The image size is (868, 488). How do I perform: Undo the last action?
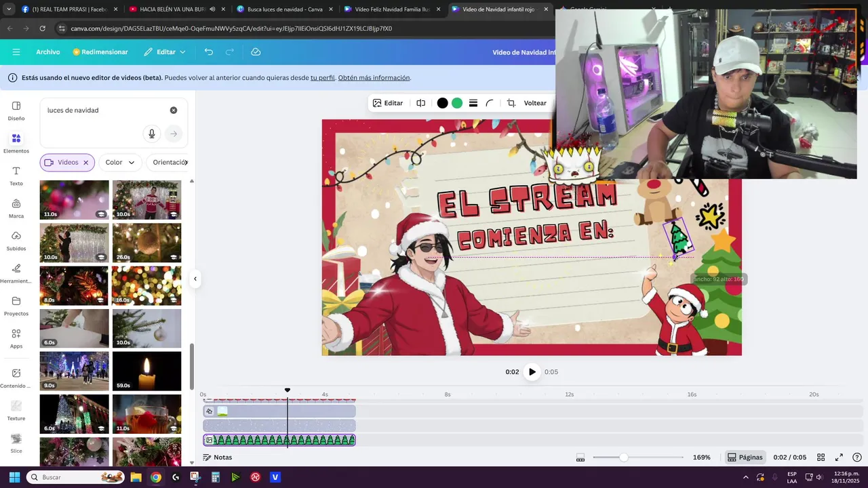point(209,52)
